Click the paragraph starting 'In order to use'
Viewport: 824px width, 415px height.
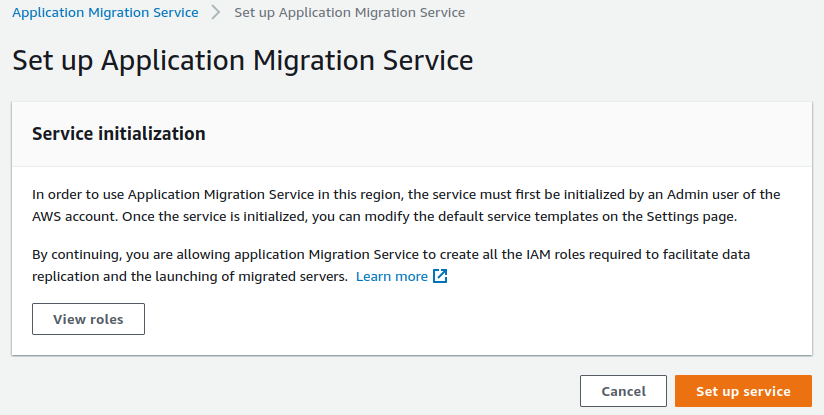tap(406, 205)
